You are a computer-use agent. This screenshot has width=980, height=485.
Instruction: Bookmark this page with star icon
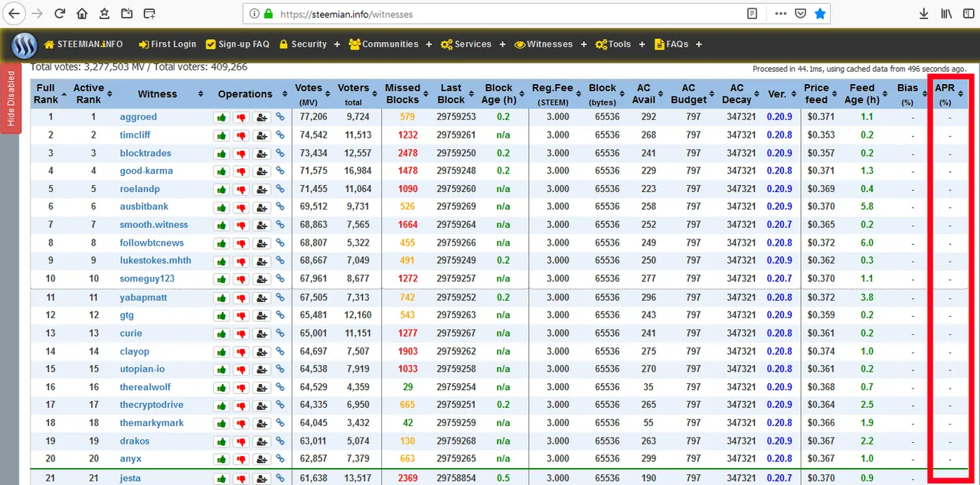pos(821,13)
